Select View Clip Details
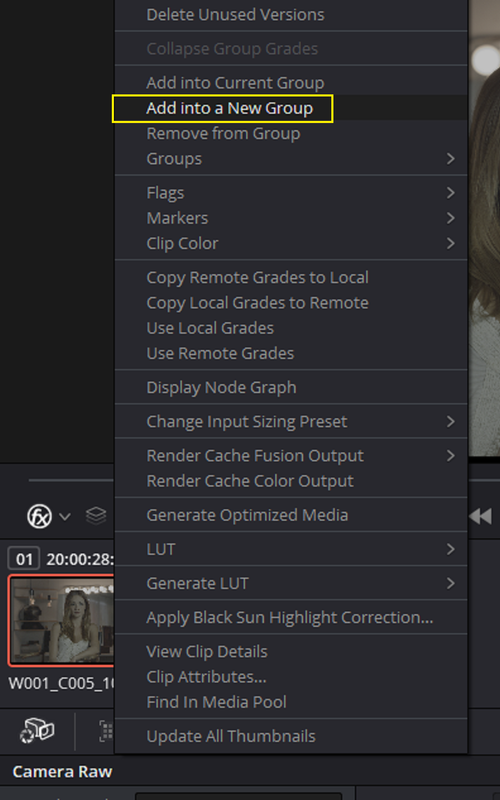Screen dimensions: 500x800 [291, 652]
